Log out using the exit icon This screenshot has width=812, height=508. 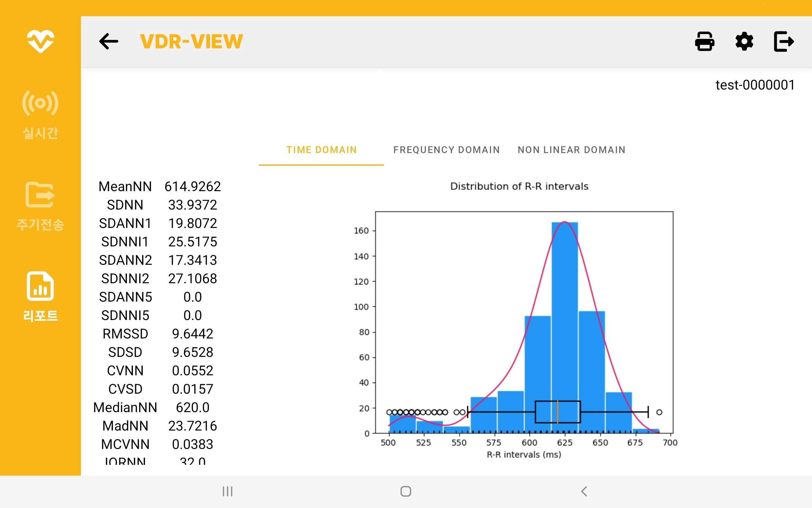784,42
